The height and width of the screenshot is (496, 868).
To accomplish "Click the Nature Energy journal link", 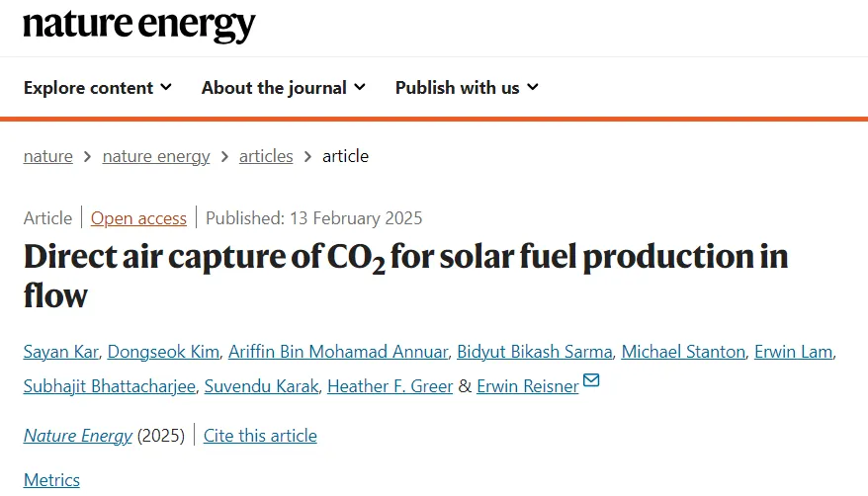I will point(77,436).
